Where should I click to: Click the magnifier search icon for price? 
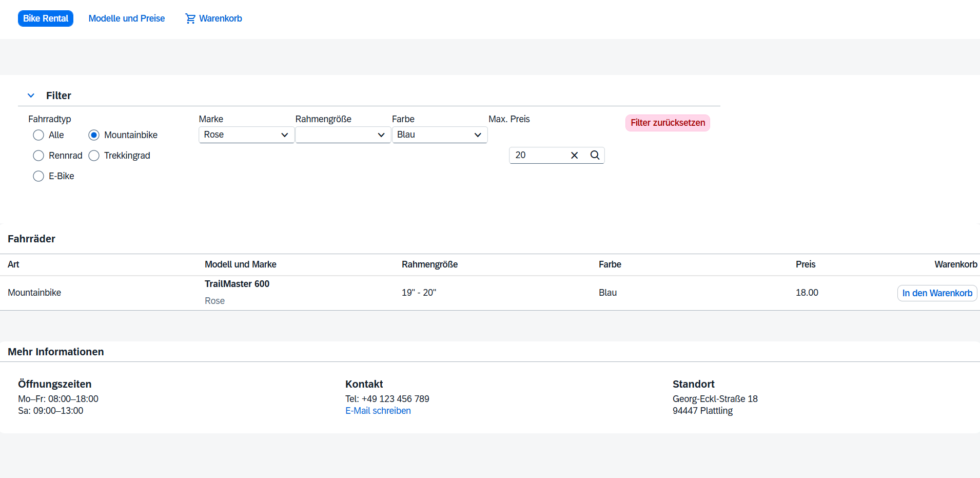(x=595, y=155)
